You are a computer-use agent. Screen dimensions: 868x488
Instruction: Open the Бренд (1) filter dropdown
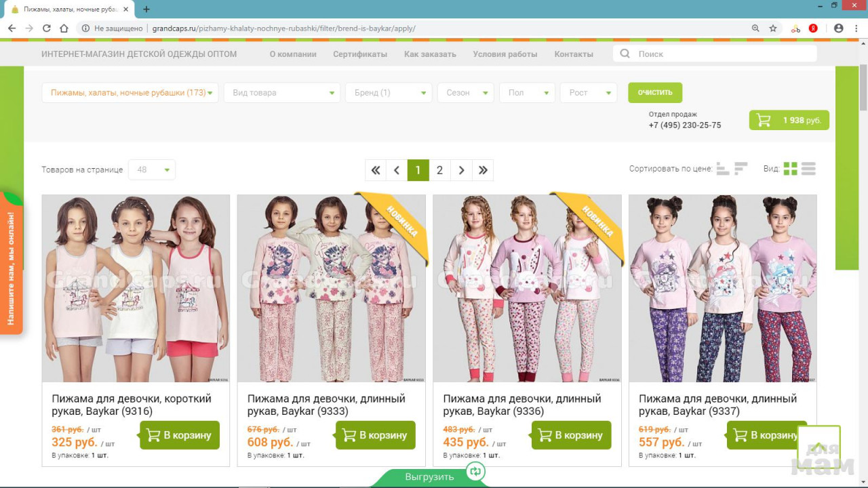point(388,93)
